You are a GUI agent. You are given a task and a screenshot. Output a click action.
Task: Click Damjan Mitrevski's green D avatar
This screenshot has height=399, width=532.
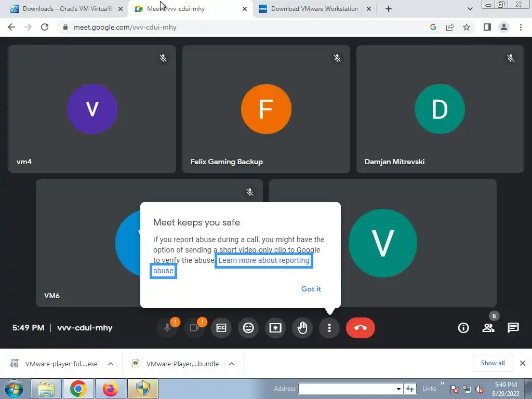(440, 109)
